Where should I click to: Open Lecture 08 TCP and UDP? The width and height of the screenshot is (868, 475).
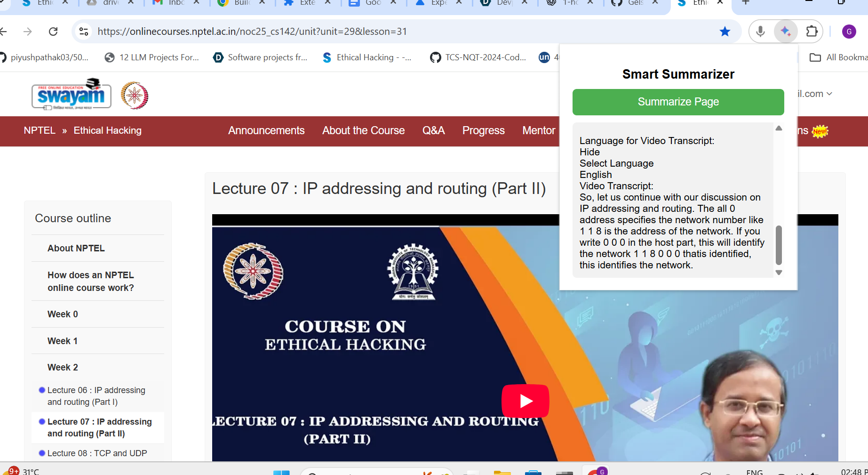coord(97,453)
